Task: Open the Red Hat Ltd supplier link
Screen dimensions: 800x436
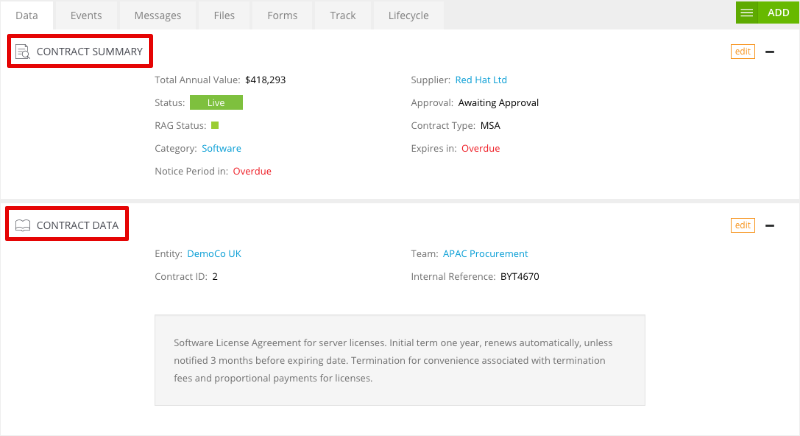Action: coord(481,80)
